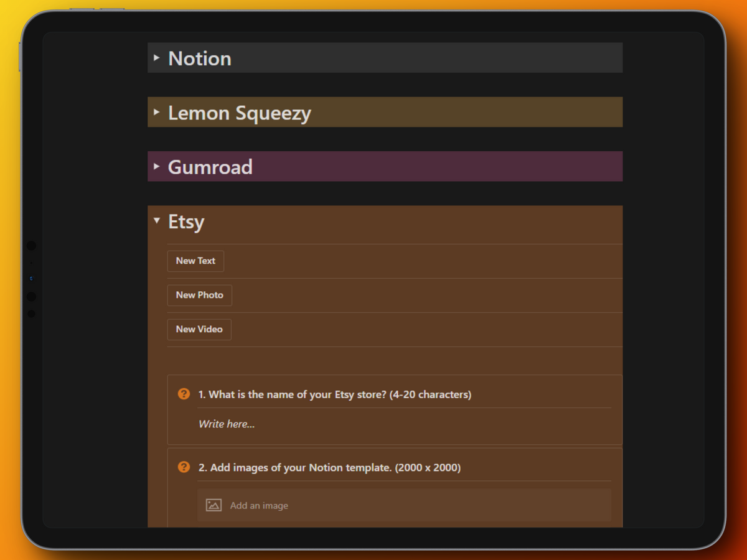
Task: Expand the Gumroad section arrow
Action: [157, 167]
